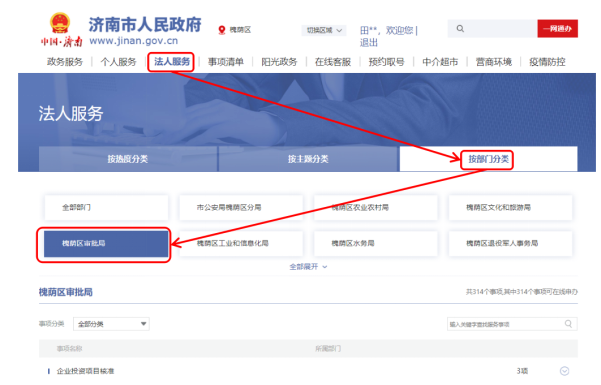
Task: Click the search icon in the keyword filter
Action: point(568,324)
